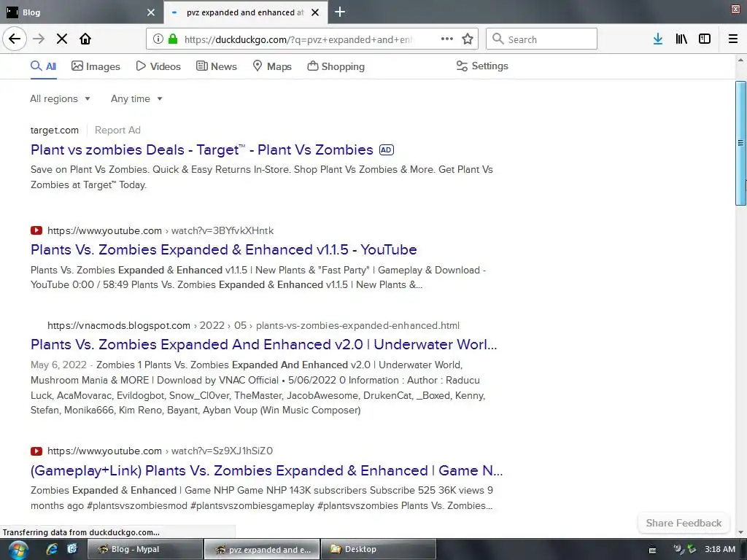The image size is (747, 560).
Task: Click the YouTube icon beside watch?v=Sz9XJ1hSiZ0
Action: pyautogui.click(x=36, y=451)
